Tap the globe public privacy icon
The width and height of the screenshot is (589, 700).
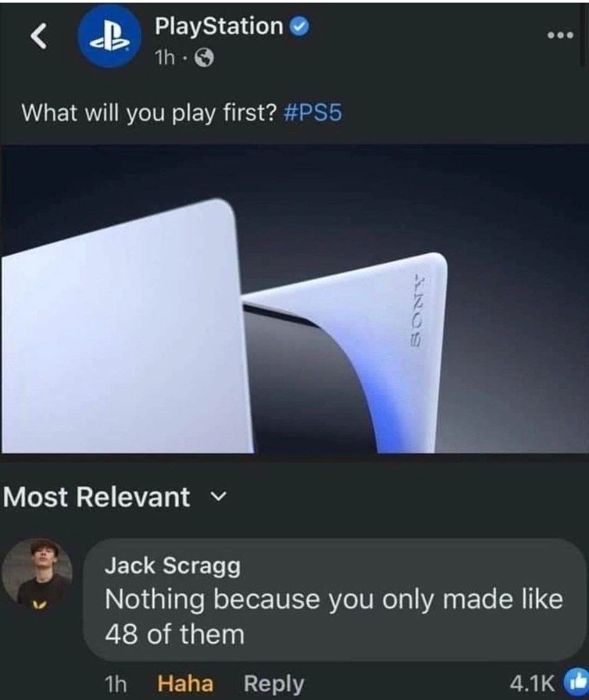coord(205,58)
